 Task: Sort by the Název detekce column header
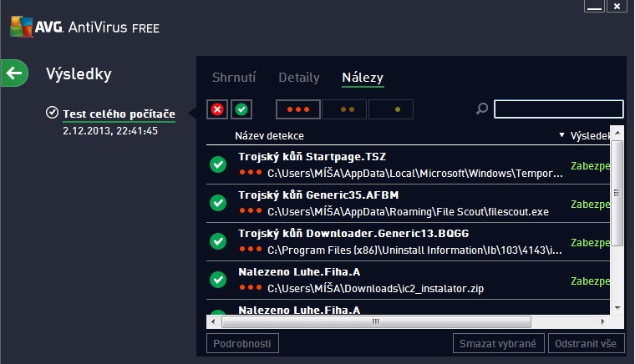point(269,136)
